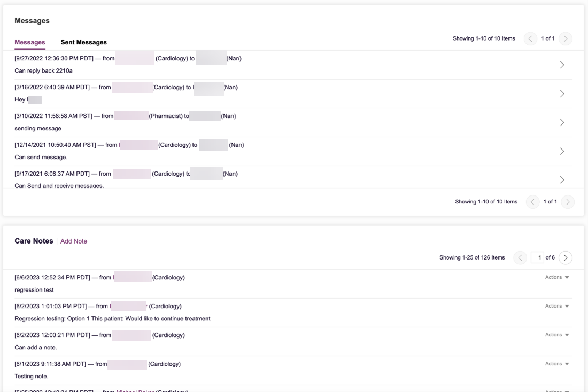Expand Actions dropdown for 'Can add a note'
Viewport: 588px width, 392px height.
[557, 335]
